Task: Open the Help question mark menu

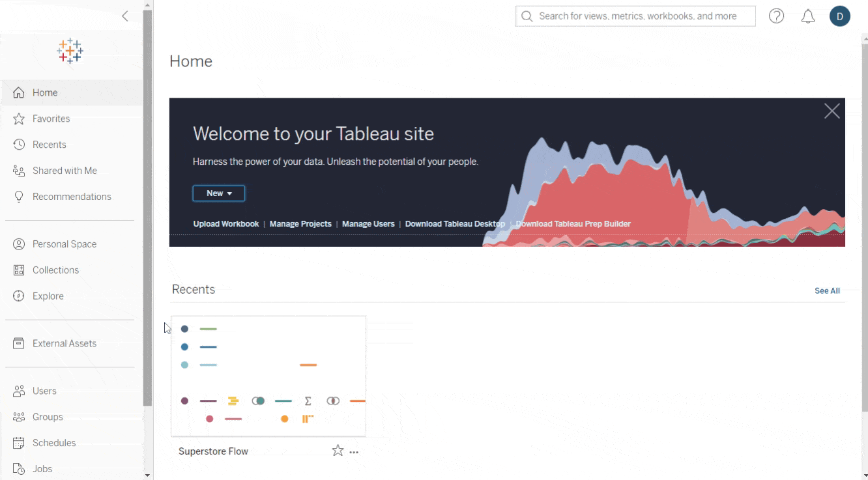Action: coord(776,16)
